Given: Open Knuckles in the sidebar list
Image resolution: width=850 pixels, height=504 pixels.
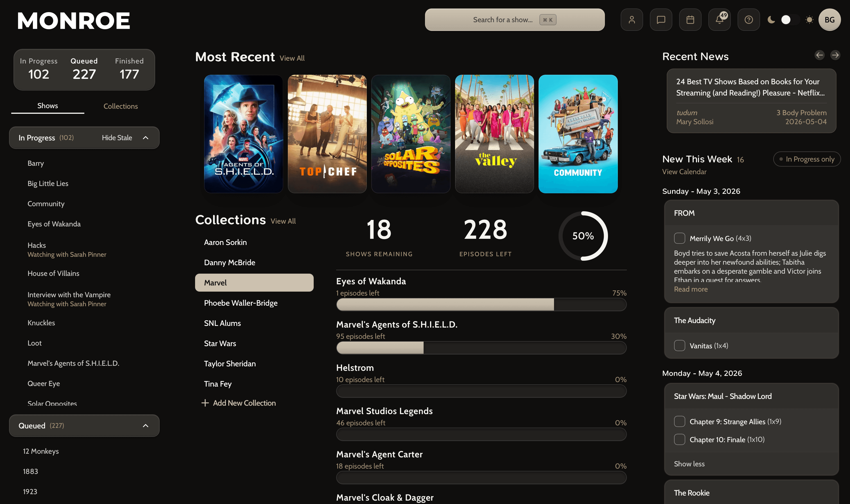Looking at the screenshot, I should [41, 323].
